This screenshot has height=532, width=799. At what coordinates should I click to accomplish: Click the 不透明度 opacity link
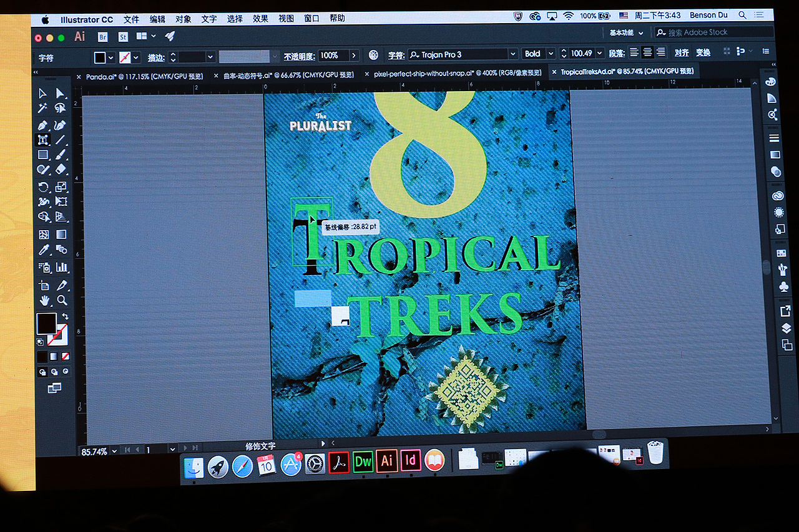[x=300, y=56]
